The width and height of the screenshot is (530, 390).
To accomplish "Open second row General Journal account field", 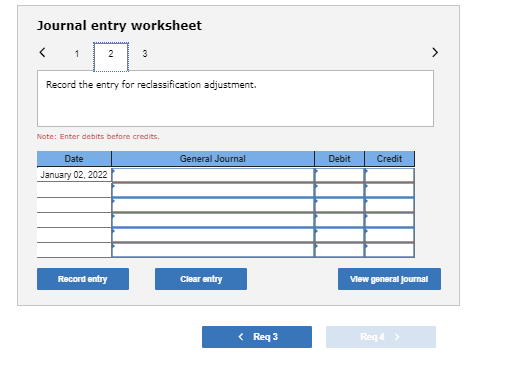I will tap(213, 190).
